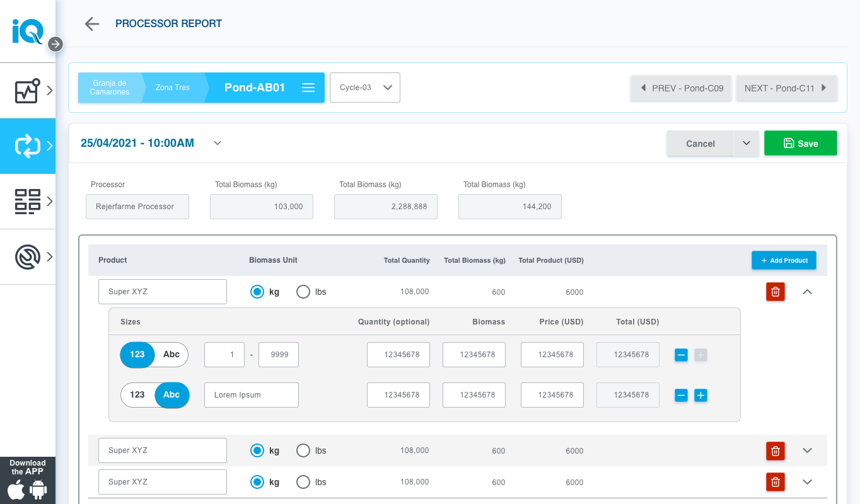
Task: Collapse the first Super XYZ product
Action: (x=807, y=292)
